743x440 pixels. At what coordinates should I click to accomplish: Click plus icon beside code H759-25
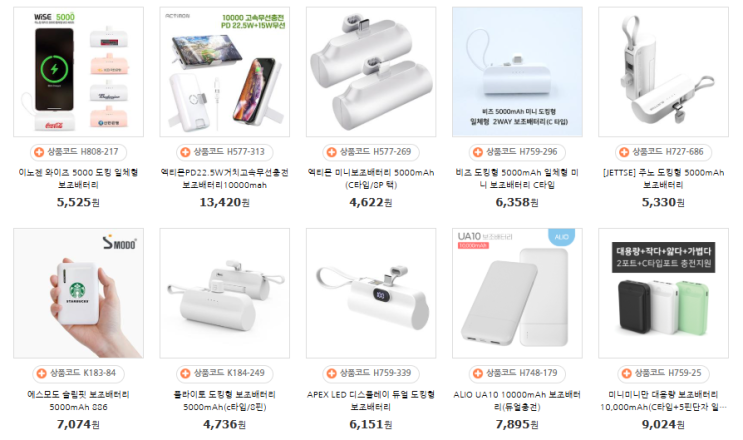point(626,373)
